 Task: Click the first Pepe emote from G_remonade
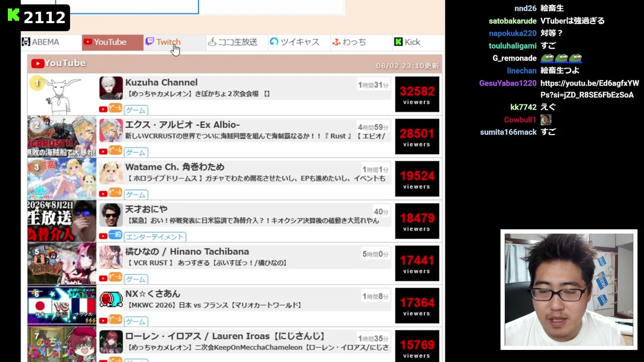pyautogui.click(x=547, y=58)
